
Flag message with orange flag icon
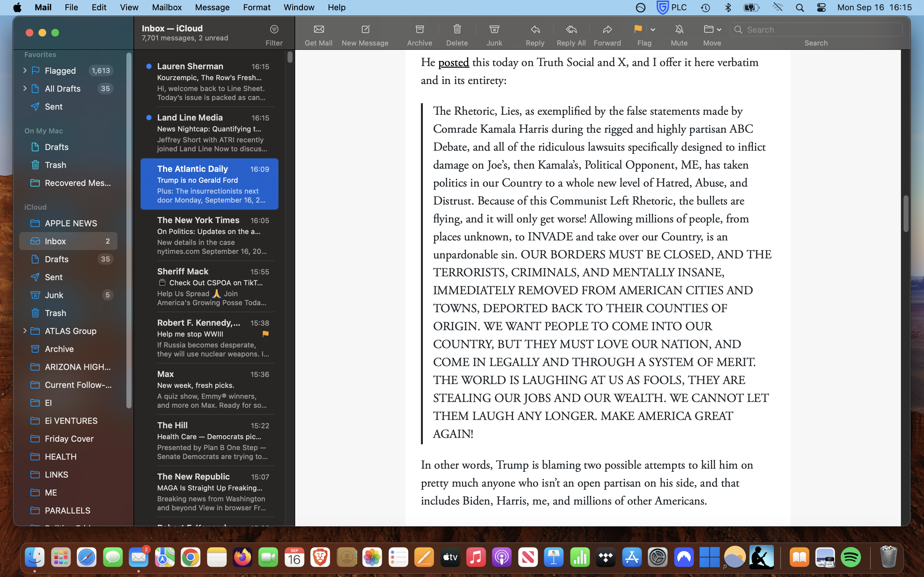pos(637,29)
